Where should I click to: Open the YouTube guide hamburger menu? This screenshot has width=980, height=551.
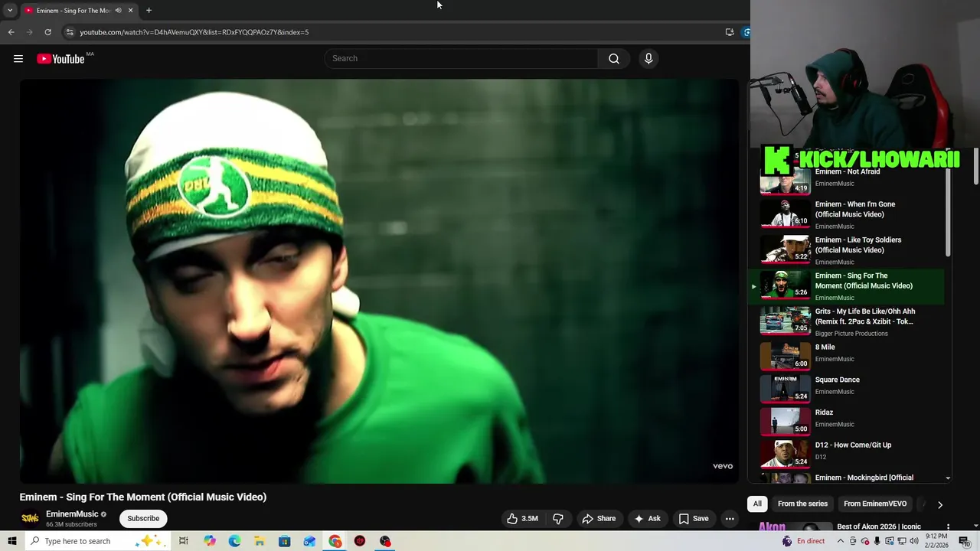tap(18, 59)
